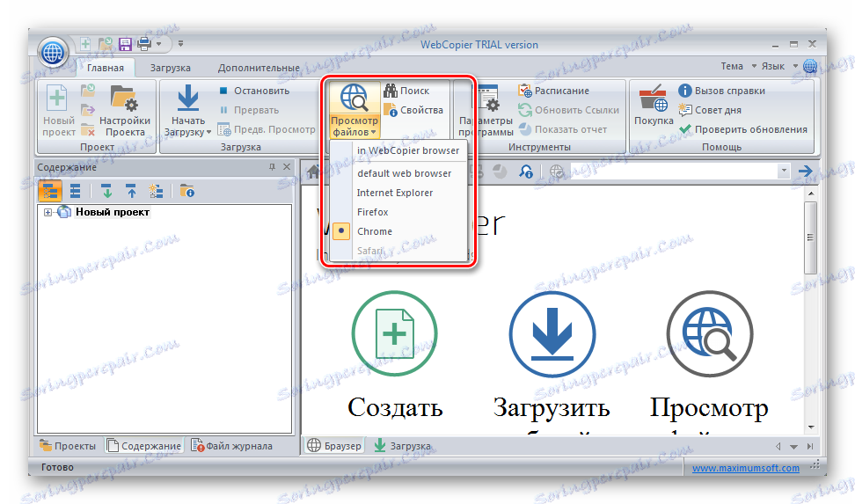Click the page info icon in browser toolbar
The image size is (855, 504).
point(526,172)
